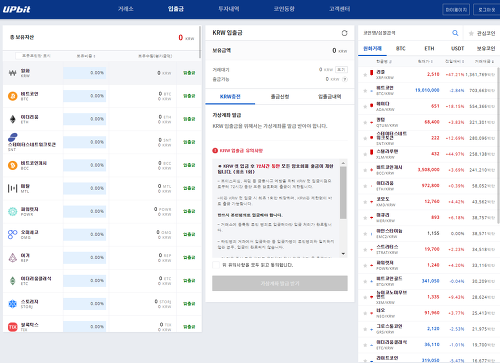Screen dimensions: 500x363
Task: Click the POWR coin icon in holdings
Action: pyautogui.click(x=12, y=211)
